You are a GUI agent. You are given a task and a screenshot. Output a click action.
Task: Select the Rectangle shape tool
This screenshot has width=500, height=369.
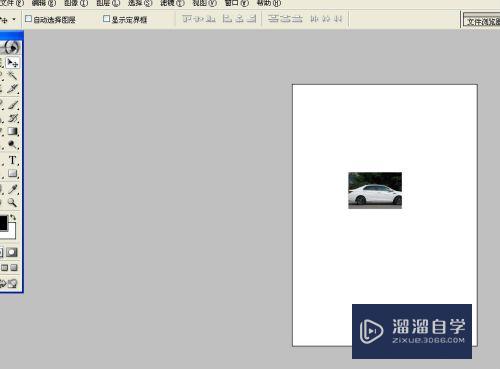click(13, 173)
